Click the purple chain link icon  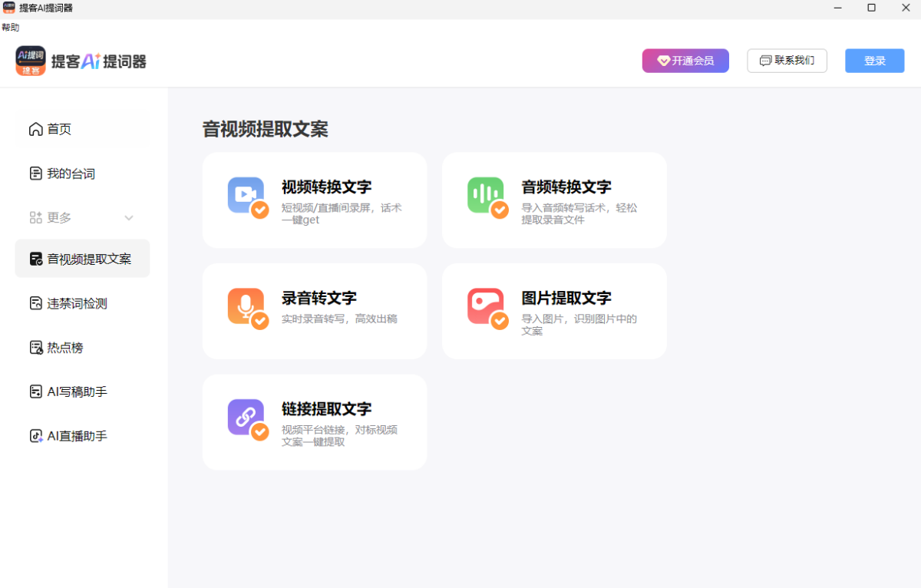tap(246, 418)
